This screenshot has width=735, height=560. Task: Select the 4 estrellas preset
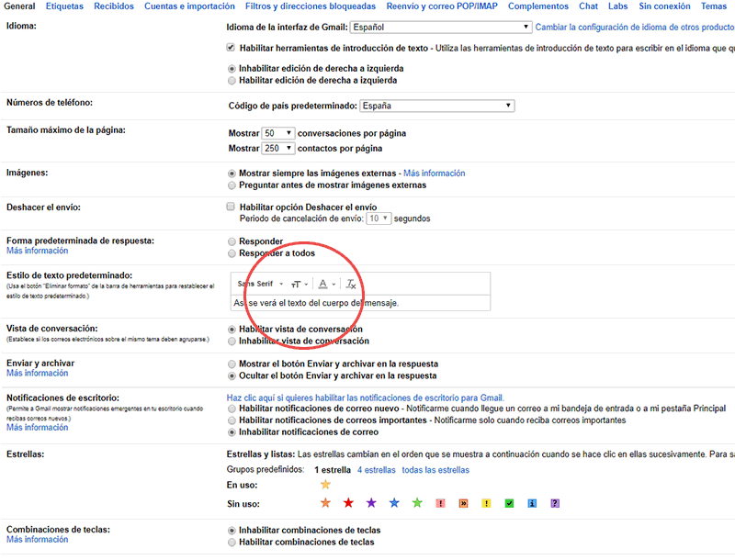[377, 470]
